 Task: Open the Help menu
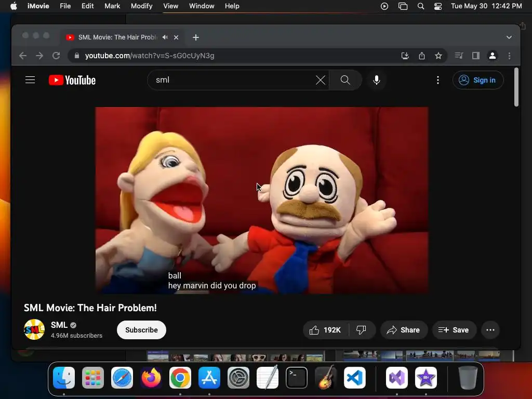232,6
